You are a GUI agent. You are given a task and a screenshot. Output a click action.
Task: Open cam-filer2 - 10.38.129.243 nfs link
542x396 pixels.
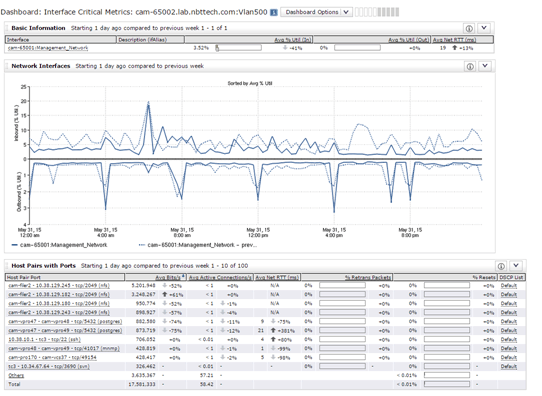point(59,313)
